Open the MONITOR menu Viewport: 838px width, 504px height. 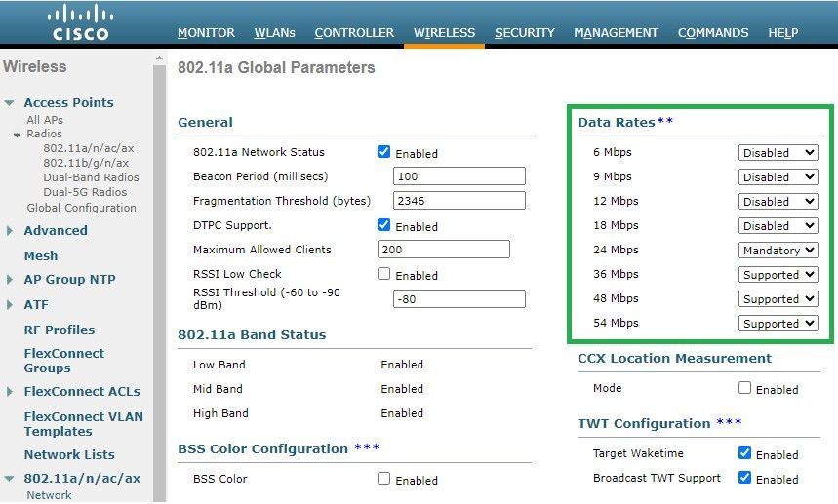(206, 33)
